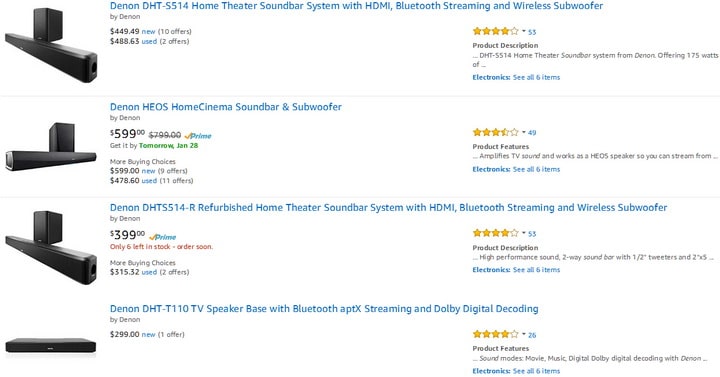Click See all 6 items under DHT-T110
Image resolution: width=720 pixels, height=377 pixels.
536,371
